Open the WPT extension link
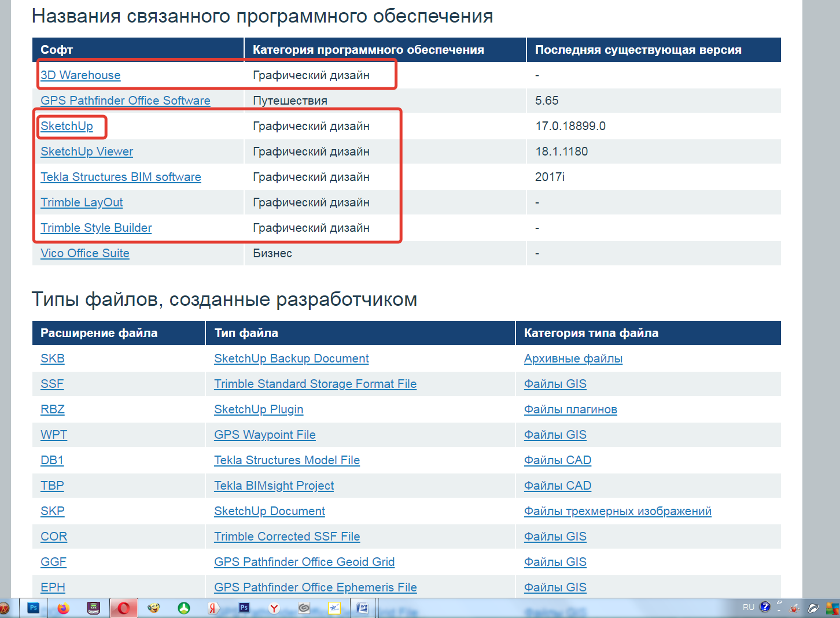 (x=54, y=435)
